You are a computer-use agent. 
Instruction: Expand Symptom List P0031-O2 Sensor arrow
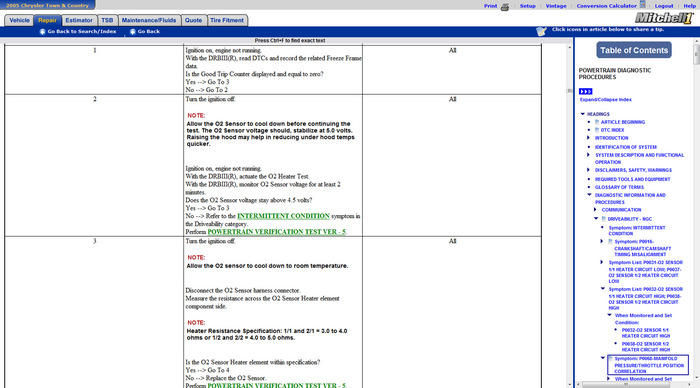click(x=602, y=262)
